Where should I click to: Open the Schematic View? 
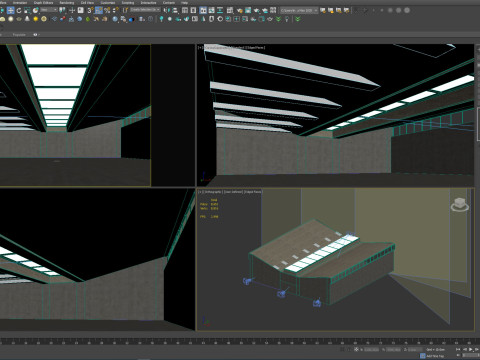[220, 10]
